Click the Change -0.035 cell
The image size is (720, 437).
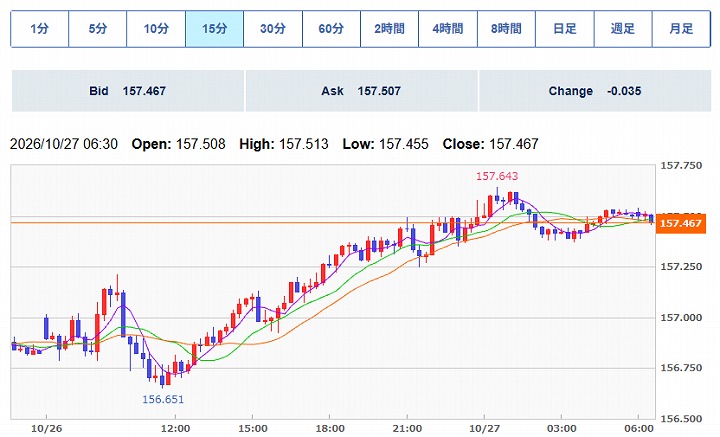pos(595,91)
